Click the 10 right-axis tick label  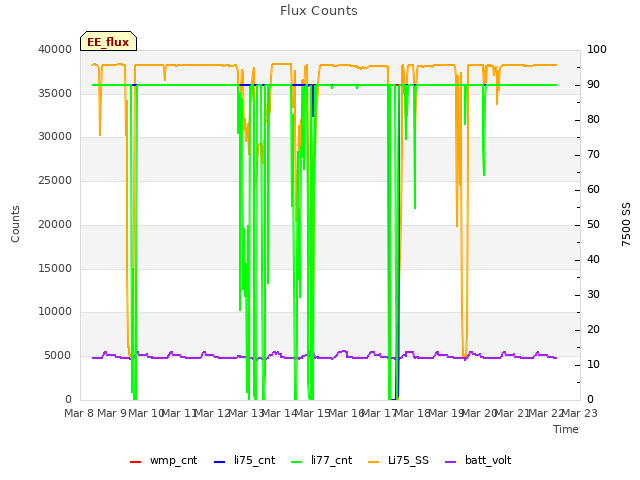point(593,364)
